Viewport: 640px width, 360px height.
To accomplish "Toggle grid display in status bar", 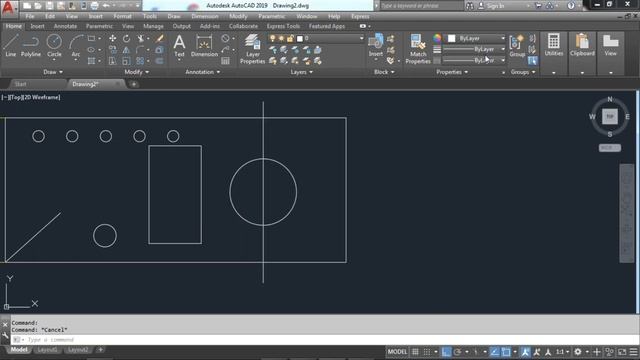I will pos(415,352).
